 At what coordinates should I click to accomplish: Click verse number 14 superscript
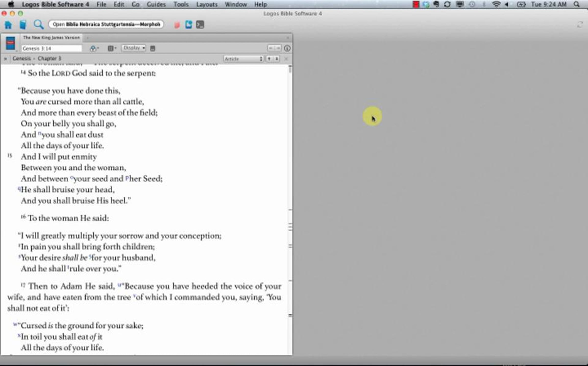pyautogui.click(x=23, y=72)
